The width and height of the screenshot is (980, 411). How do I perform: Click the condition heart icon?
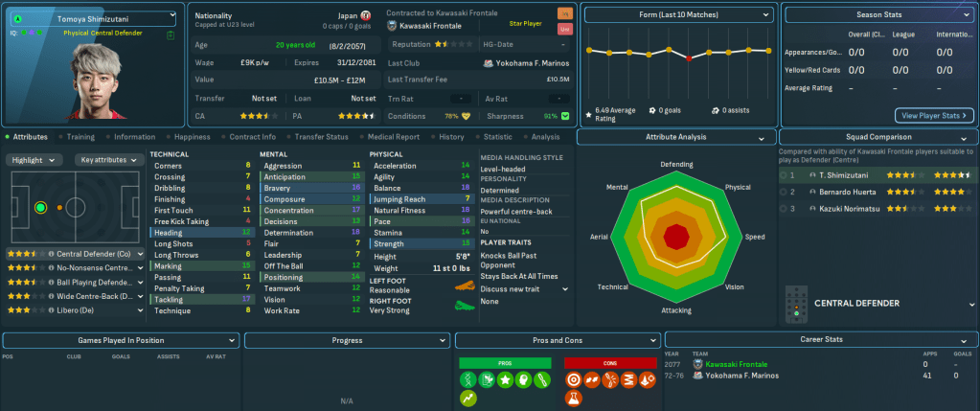[466, 116]
